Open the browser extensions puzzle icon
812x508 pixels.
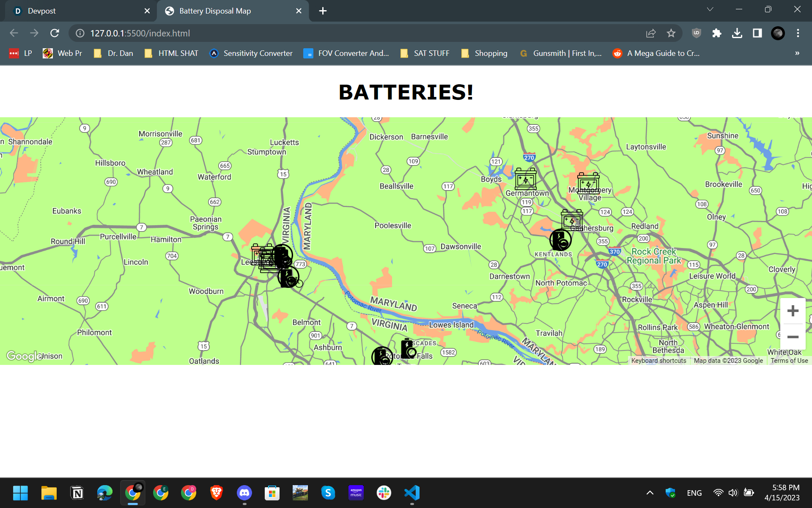pyautogui.click(x=716, y=33)
